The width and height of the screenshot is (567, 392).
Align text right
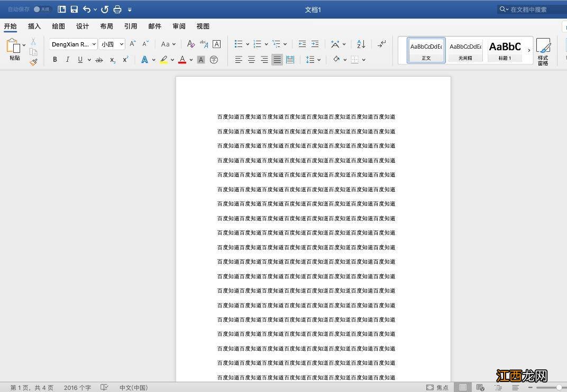(x=264, y=60)
